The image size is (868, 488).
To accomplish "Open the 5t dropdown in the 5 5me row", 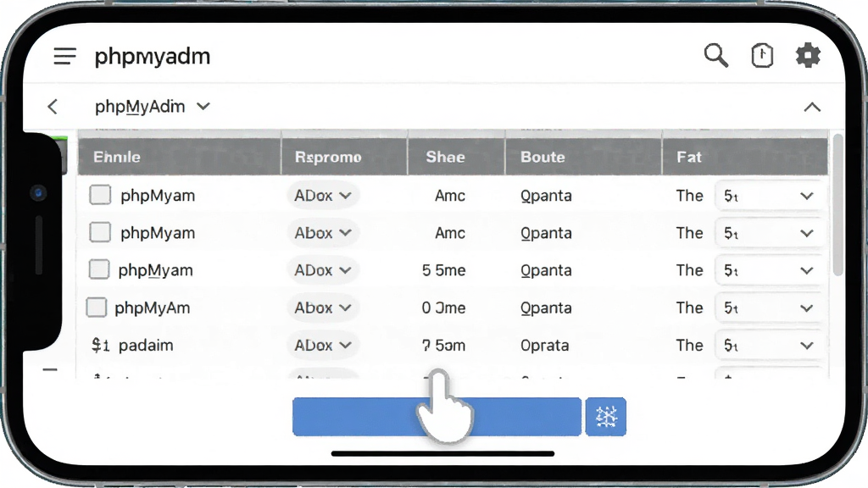I will tap(769, 270).
